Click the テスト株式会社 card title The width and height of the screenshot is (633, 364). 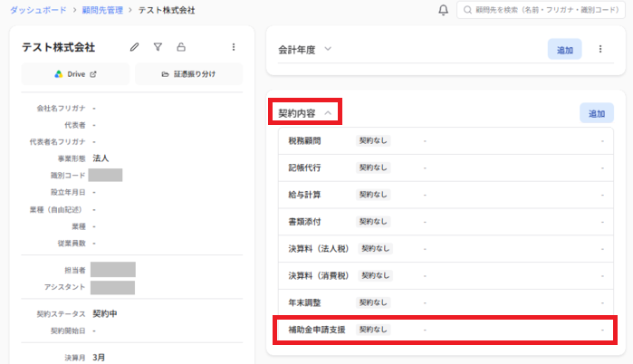pos(59,47)
